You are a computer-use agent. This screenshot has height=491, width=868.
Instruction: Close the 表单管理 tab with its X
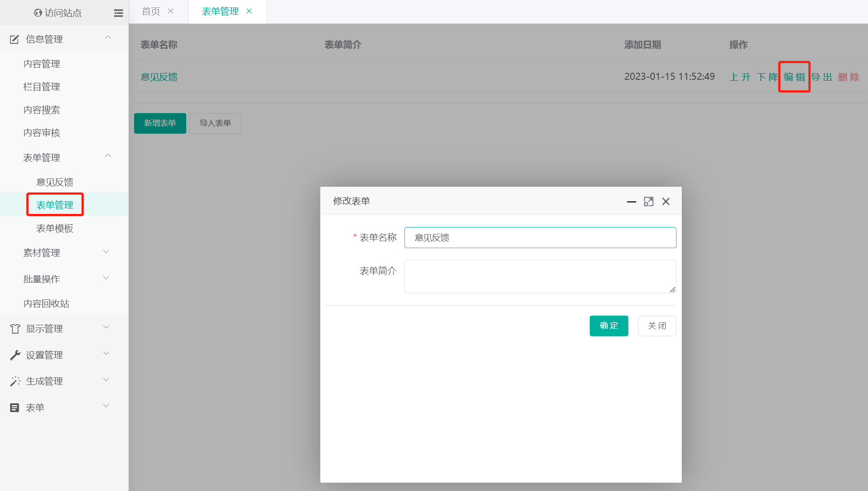[x=249, y=11]
